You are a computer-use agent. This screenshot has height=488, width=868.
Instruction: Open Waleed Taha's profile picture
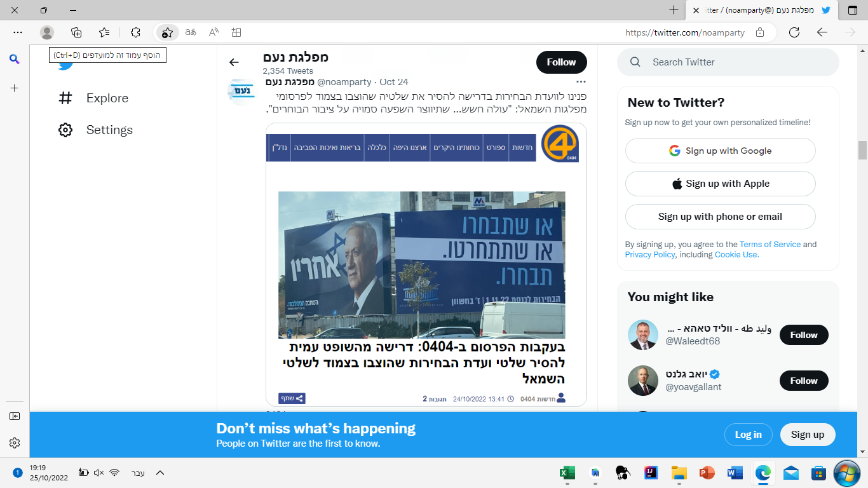[x=643, y=335]
